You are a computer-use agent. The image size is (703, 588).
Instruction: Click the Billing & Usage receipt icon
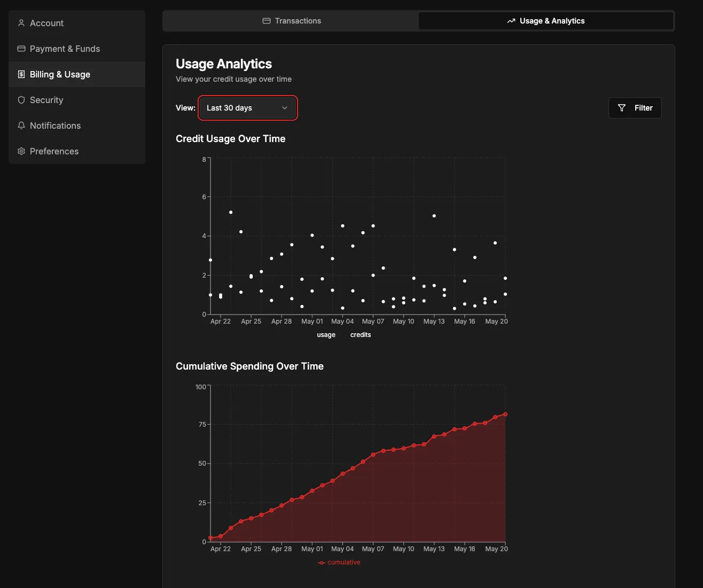pyautogui.click(x=21, y=74)
